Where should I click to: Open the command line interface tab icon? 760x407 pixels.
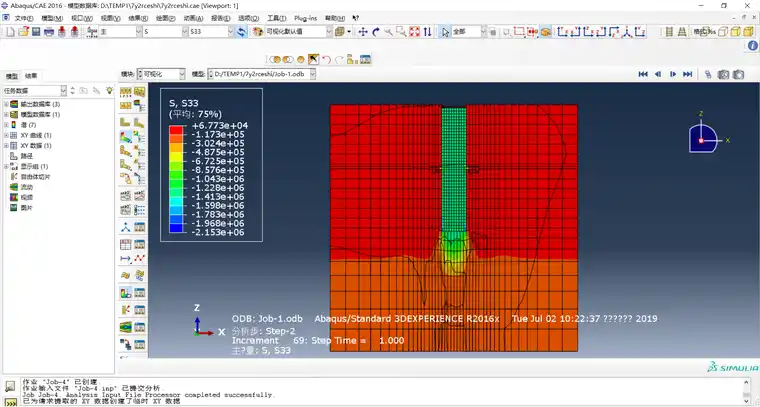pyautogui.click(x=10, y=402)
